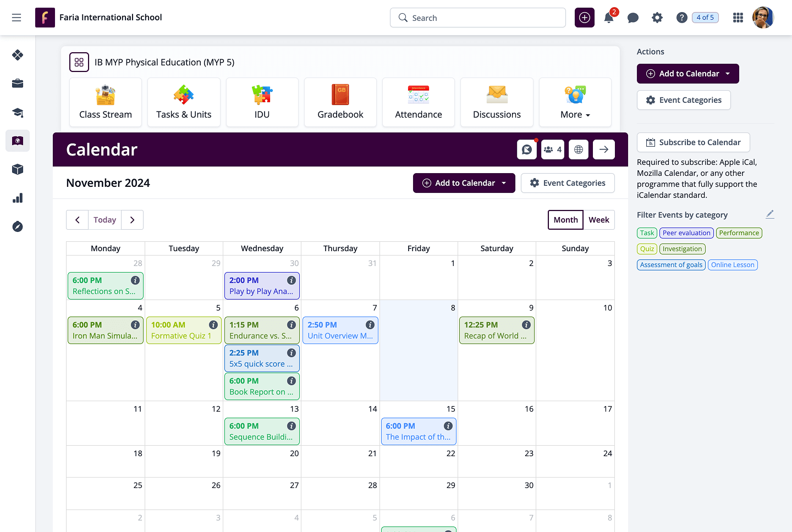The image size is (792, 532).
Task: Open the messages chat bubble icon
Action: (633, 18)
